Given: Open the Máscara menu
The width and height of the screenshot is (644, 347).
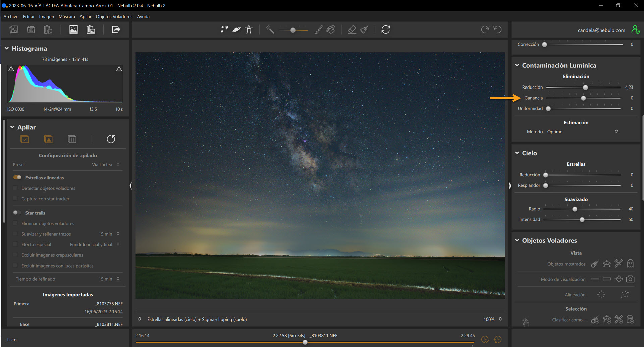Looking at the screenshot, I should pyautogui.click(x=67, y=17).
